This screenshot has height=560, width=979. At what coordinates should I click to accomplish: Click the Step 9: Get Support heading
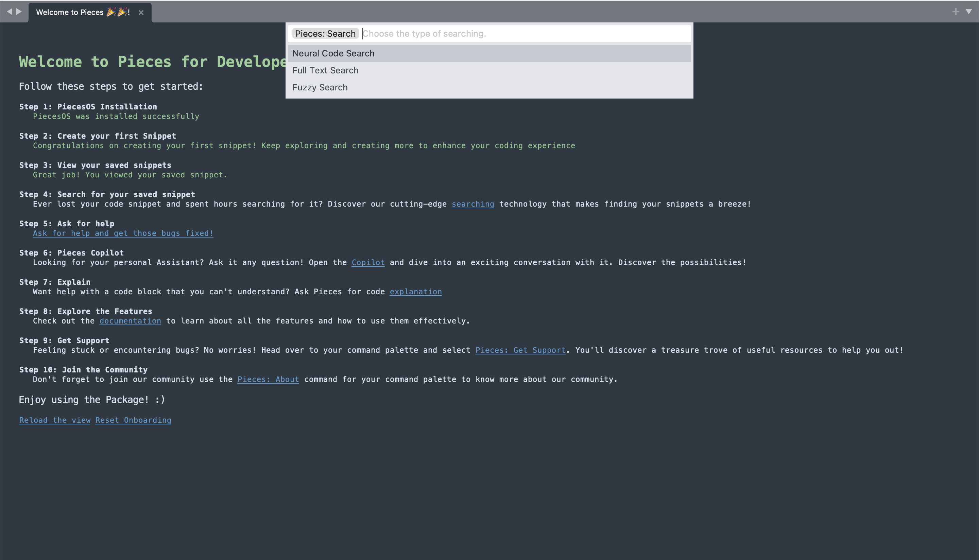click(x=65, y=340)
